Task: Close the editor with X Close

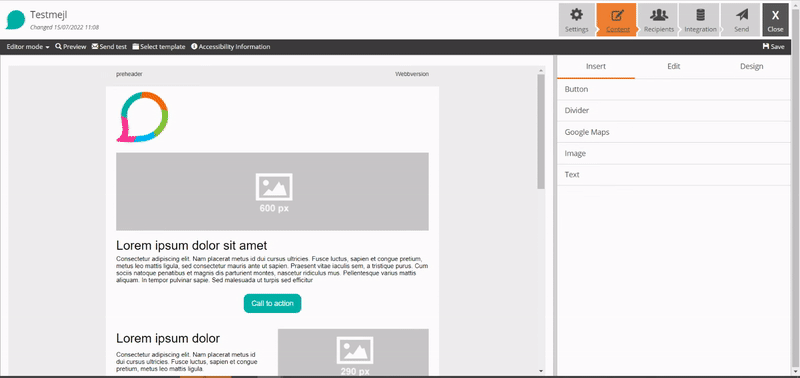Action: pos(775,20)
